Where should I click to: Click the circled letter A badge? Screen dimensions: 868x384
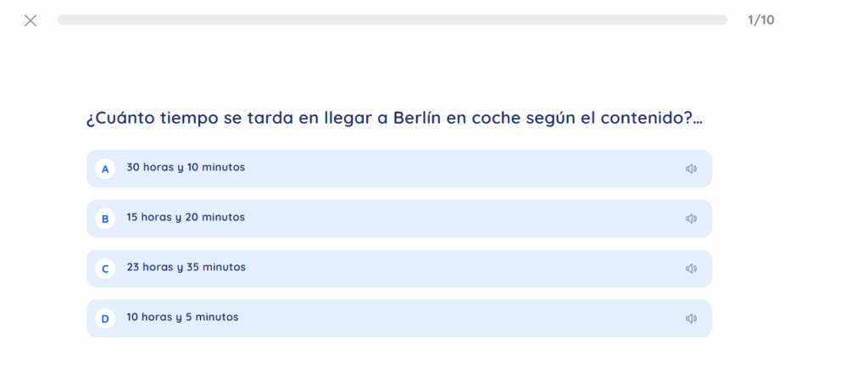(x=105, y=169)
